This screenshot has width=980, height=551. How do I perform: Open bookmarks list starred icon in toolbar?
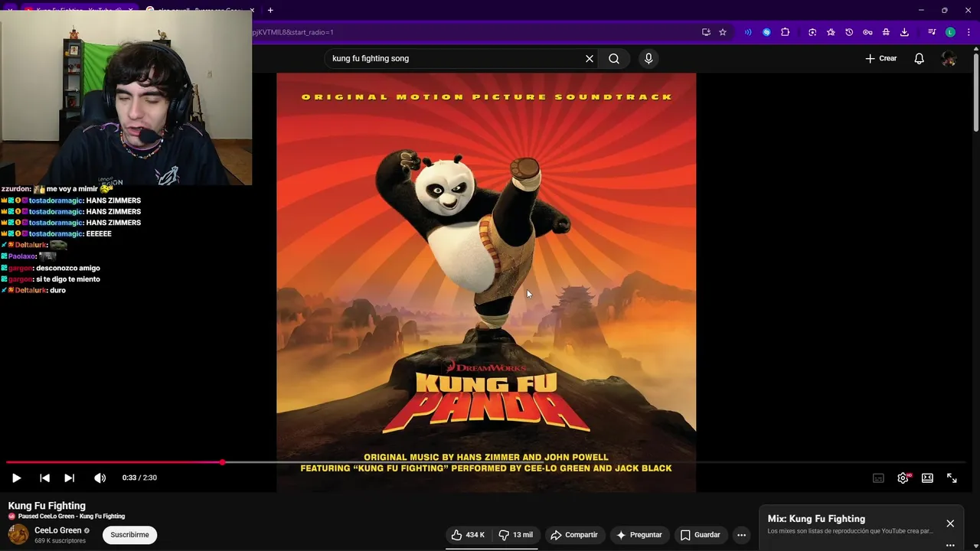point(831,32)
